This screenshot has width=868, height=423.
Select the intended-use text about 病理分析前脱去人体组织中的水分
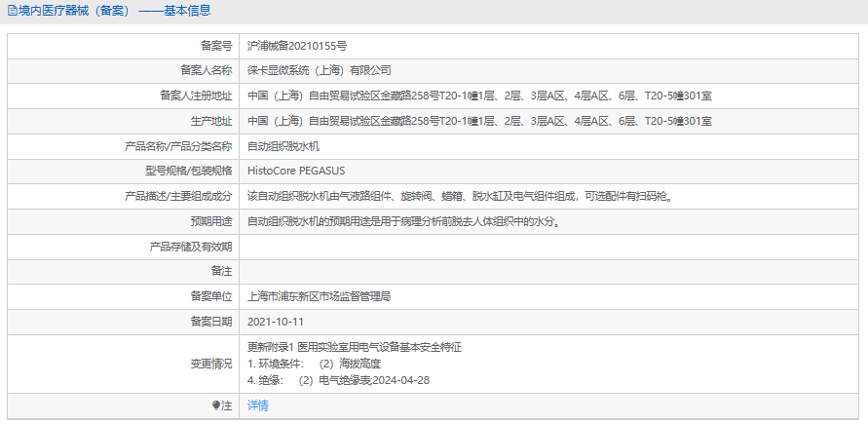(x=402, y=222)
